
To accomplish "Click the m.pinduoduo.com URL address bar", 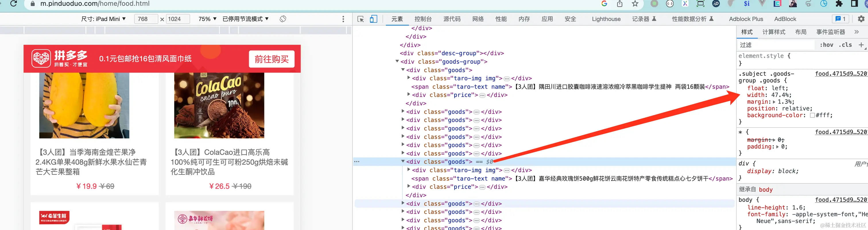I will point(95,4).
